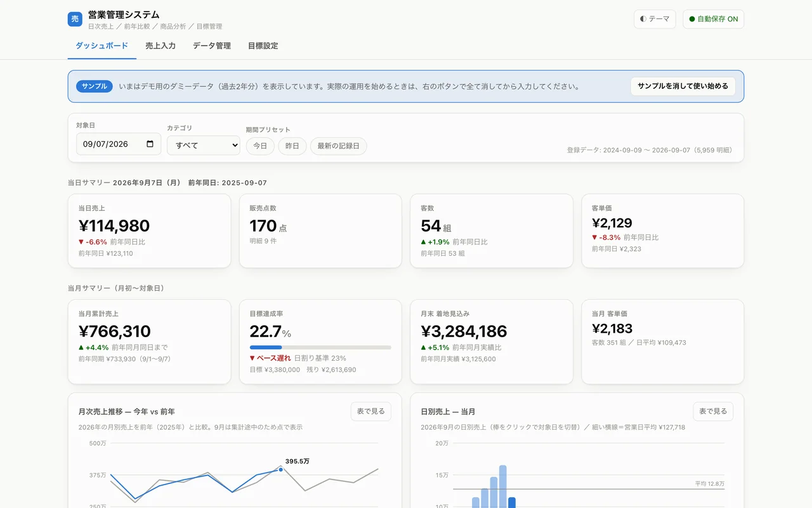812x508 pixels.
Task: Click the サンプル badge in banner
Action: [x=95, y=86]
